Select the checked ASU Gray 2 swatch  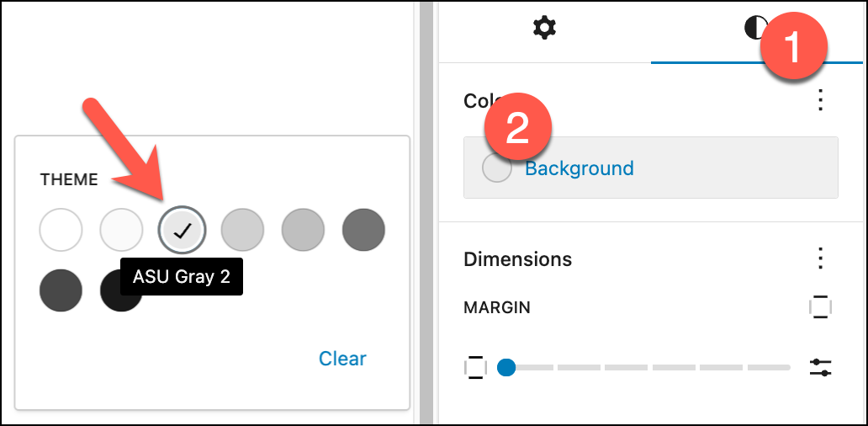pos(182,229)
